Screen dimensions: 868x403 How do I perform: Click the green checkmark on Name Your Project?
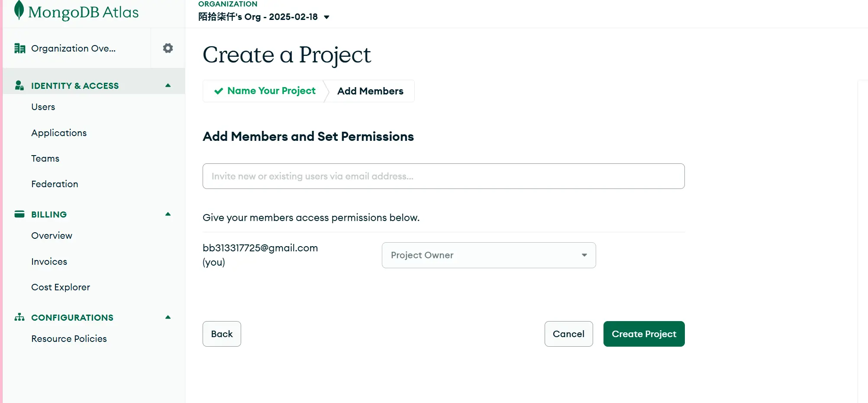pyautogui.click(x=219, y=91)
